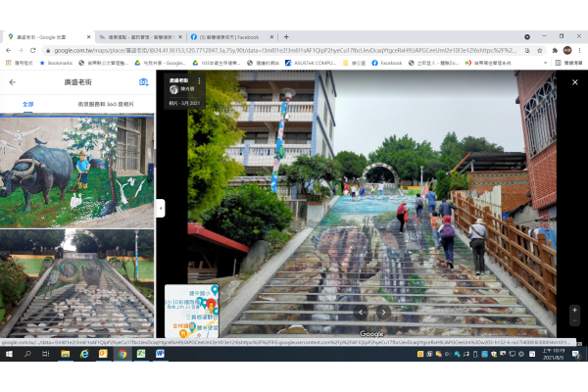
Task: Select the 全部 photos tab
Action: pyautogui.click(x=28, y=104)
